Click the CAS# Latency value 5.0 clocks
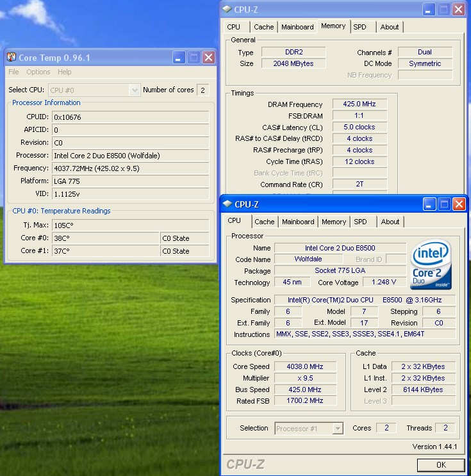 tap(360, 127)
